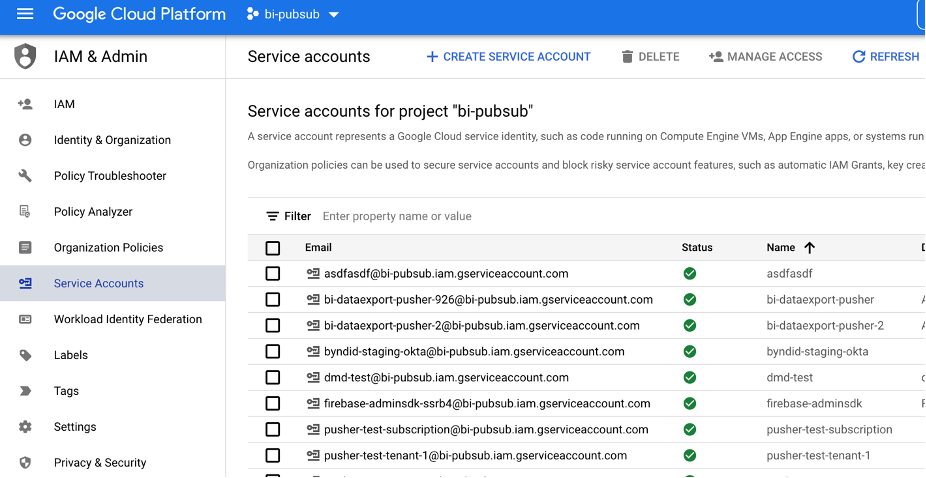Click the Manage Access button label
Screen dimensions: 926x478
pos(775,57)
